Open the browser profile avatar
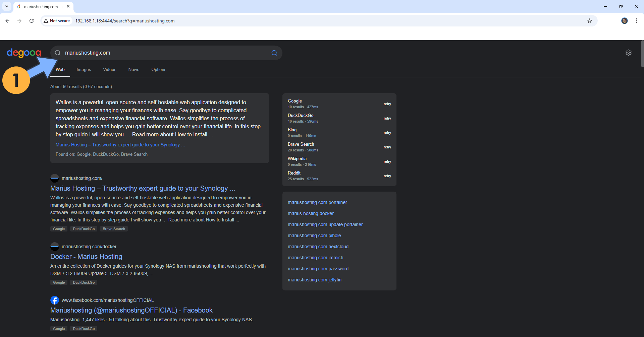Viewport: 644px width, 337px height. tap(624, 21)
